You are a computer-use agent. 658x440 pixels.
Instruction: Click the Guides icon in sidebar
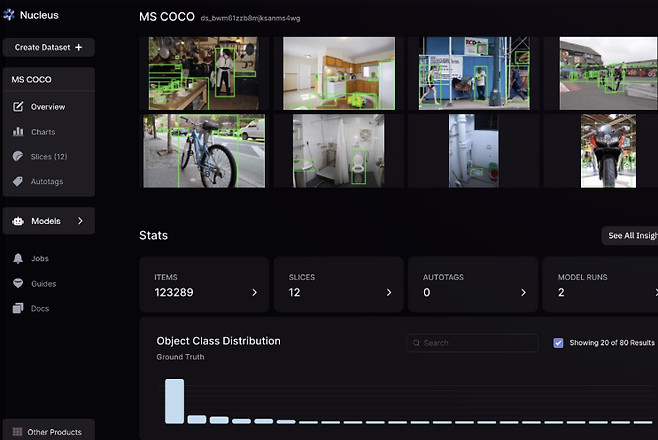point(18,283)
